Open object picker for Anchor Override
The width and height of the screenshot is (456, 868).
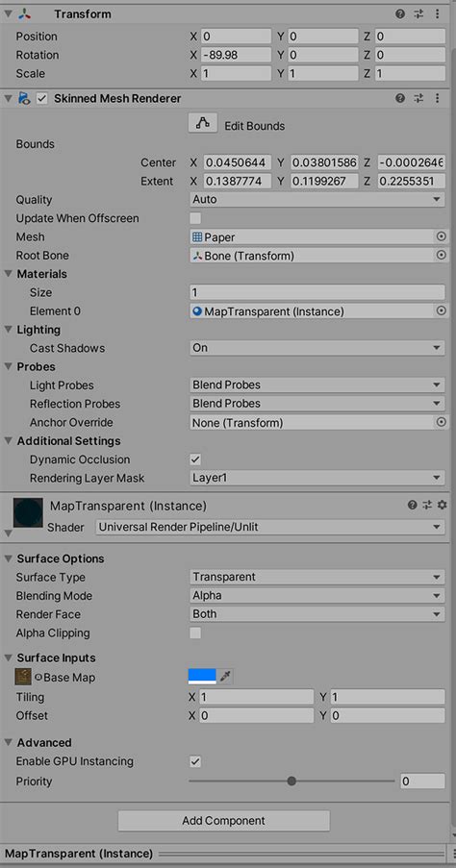pyautogui.click(x=441, y=422)
